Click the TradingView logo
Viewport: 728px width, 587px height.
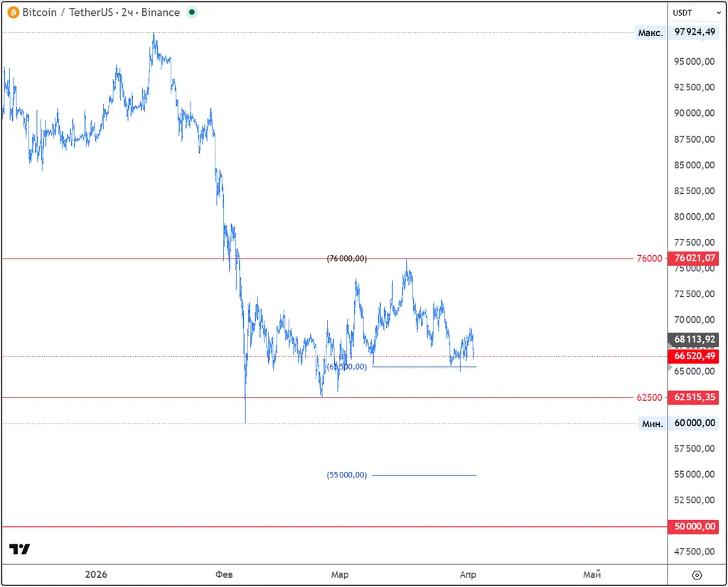(19, 549)
